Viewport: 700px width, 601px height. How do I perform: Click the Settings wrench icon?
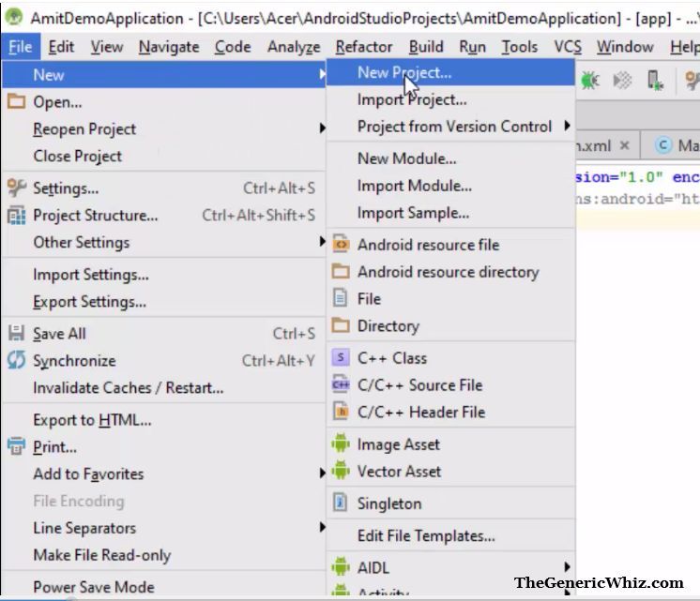click(x=17, y=188)
